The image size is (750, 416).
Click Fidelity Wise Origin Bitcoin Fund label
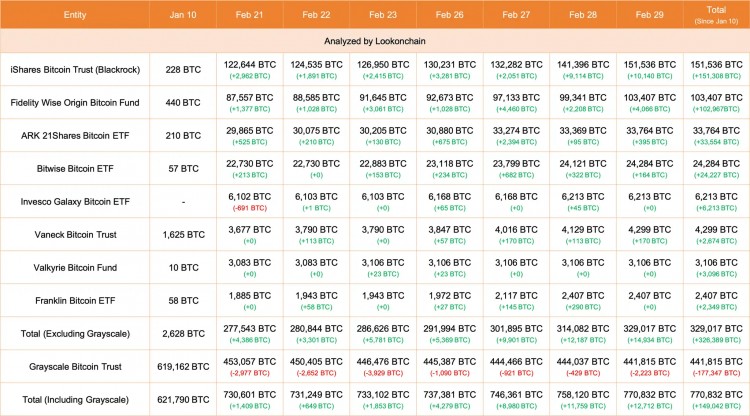point(75,102)
